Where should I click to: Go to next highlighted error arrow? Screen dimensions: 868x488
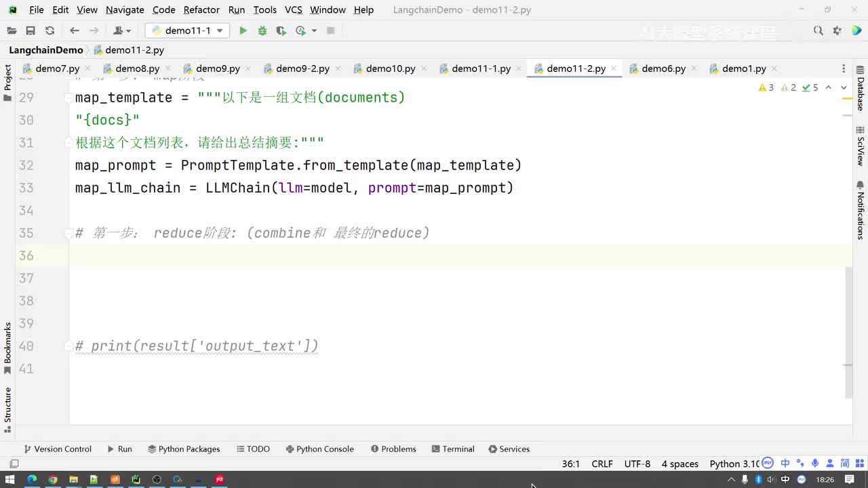tap(844, 87)
